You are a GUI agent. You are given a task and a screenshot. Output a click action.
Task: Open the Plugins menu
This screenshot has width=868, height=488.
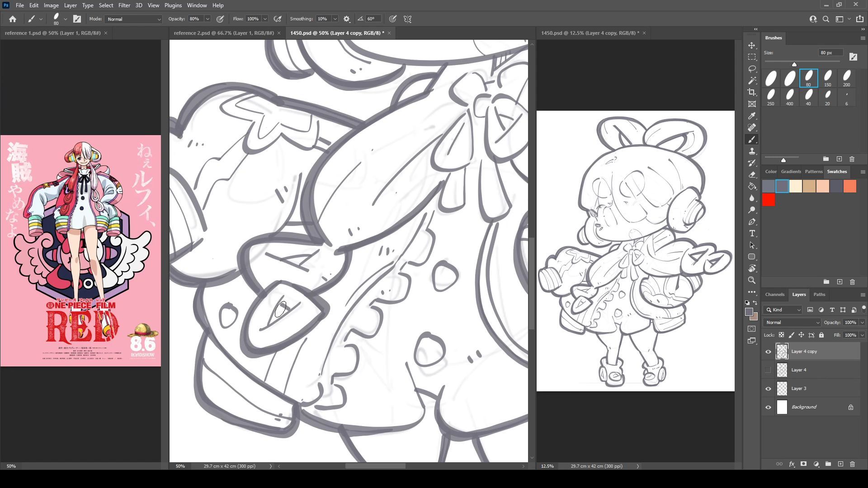173,5
